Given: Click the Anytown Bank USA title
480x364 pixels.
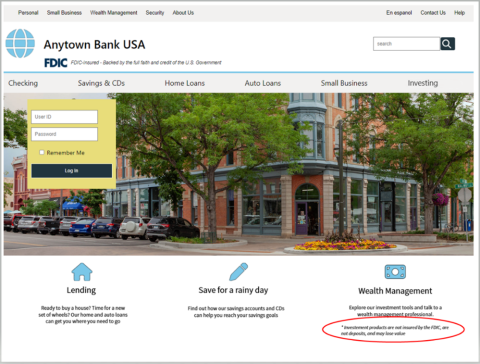Looking at the screenshot, I should [x=94, y=45].
